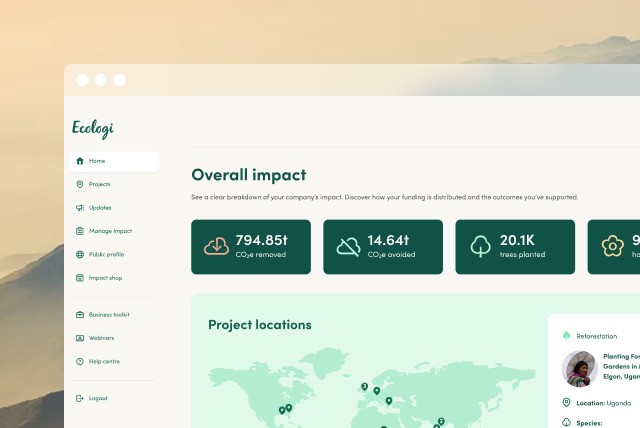Open Manage impact page
Viewport: 640px width, 428px height.
(110, 231)
